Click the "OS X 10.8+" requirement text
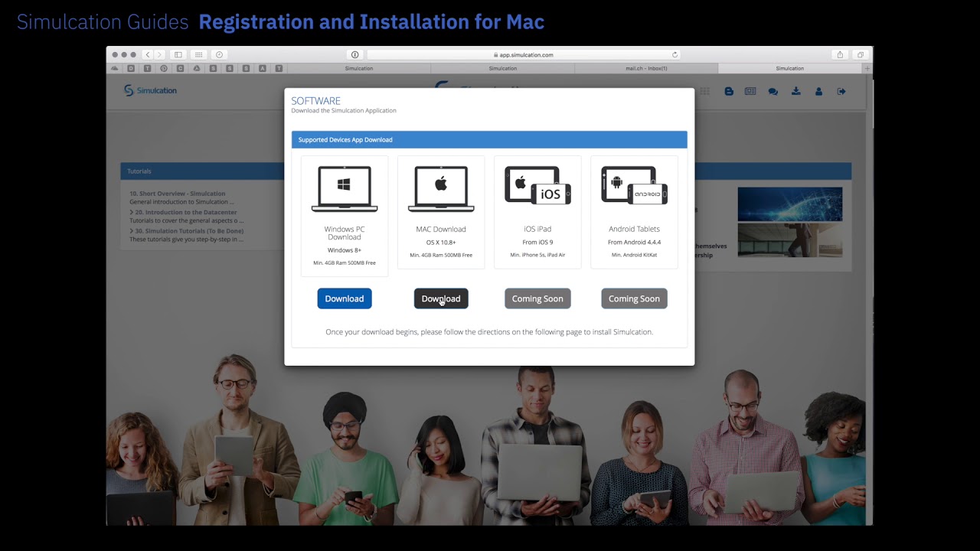This screenshot has width=980, height=551. pos(441,243)
